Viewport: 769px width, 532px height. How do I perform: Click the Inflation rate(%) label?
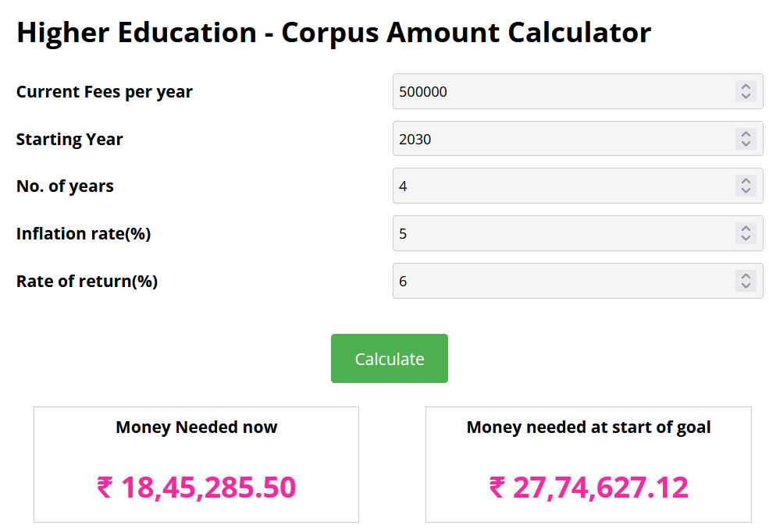pyautogui.click(x=84, y=233)
